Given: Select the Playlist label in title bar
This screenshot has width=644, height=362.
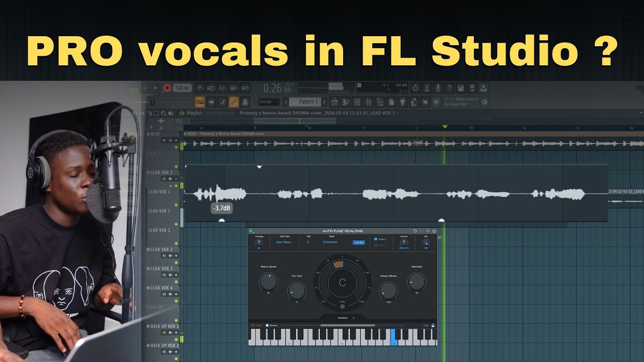Looking at the screenshot, I should pos(195,113).
